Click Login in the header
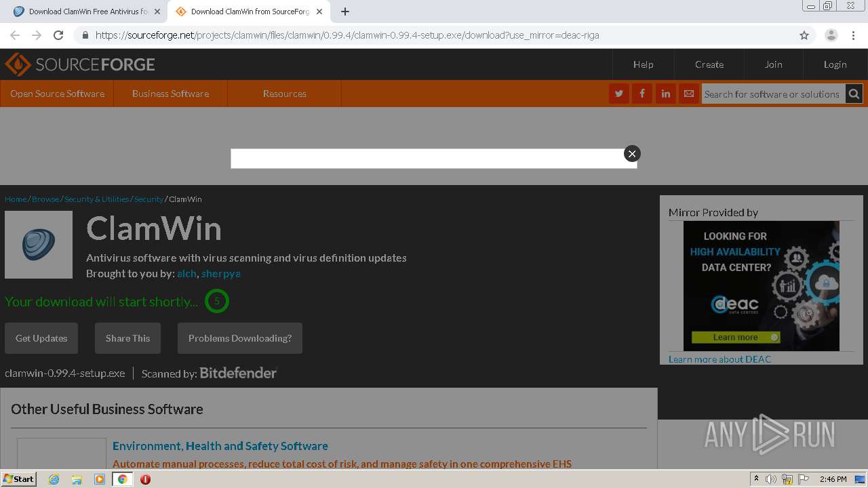This screenshot has width=868, height=488. click(x=835, y=64)
